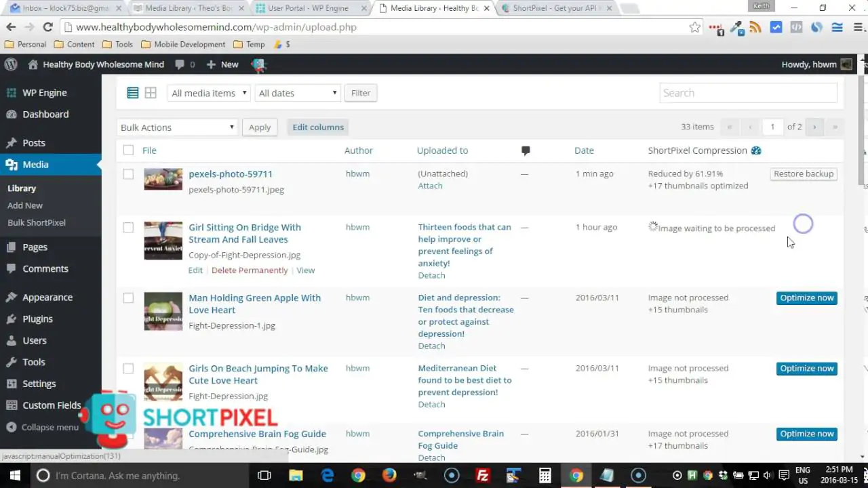Go to next page of media items
The image size is (868, 488).
[x=814, y=127]
